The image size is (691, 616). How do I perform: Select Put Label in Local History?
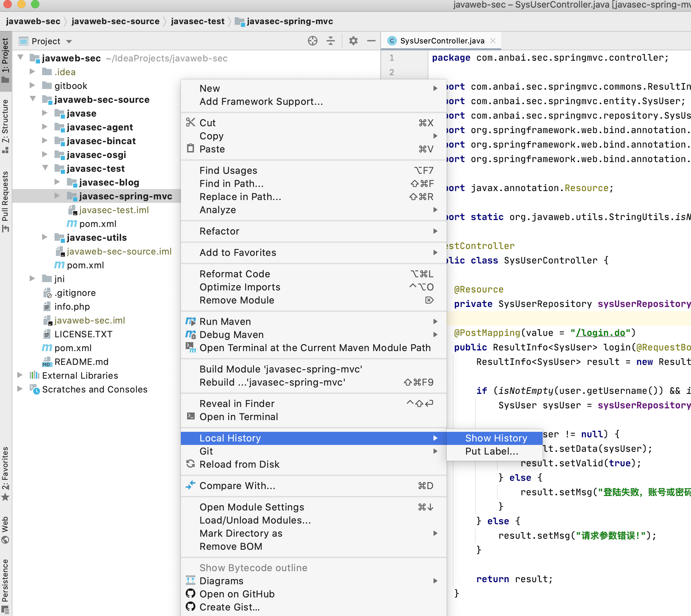pyautogui.click(x=491, y=452)
